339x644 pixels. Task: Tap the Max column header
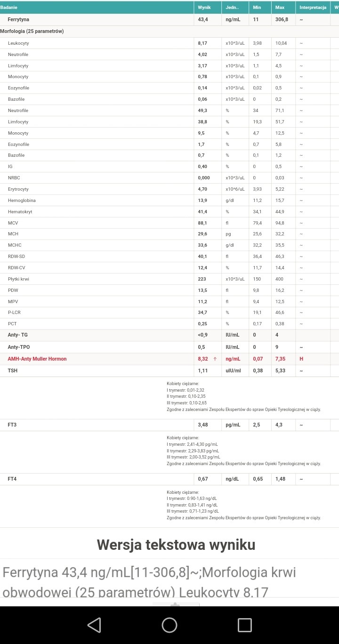280,8
